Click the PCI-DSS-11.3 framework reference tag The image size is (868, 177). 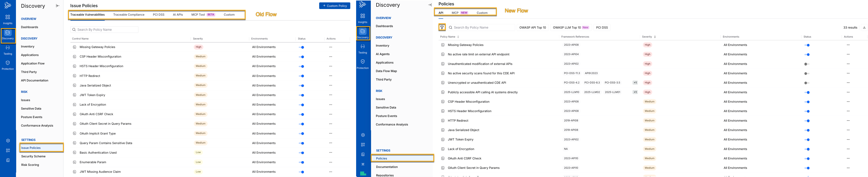572,73
